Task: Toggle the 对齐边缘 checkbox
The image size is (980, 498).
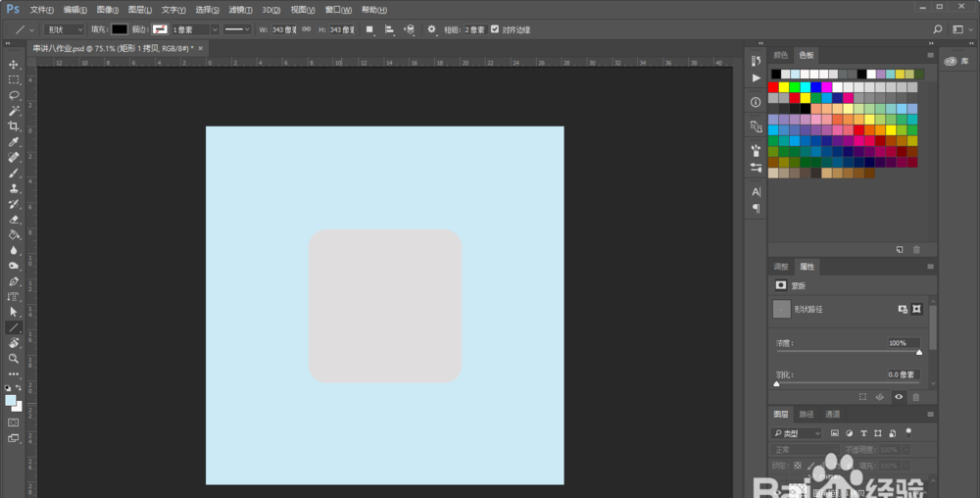Action: point(494,29)
